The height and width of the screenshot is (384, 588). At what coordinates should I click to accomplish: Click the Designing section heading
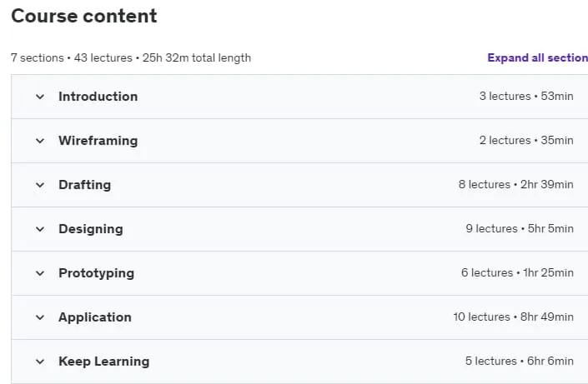[x=91, y=229]
